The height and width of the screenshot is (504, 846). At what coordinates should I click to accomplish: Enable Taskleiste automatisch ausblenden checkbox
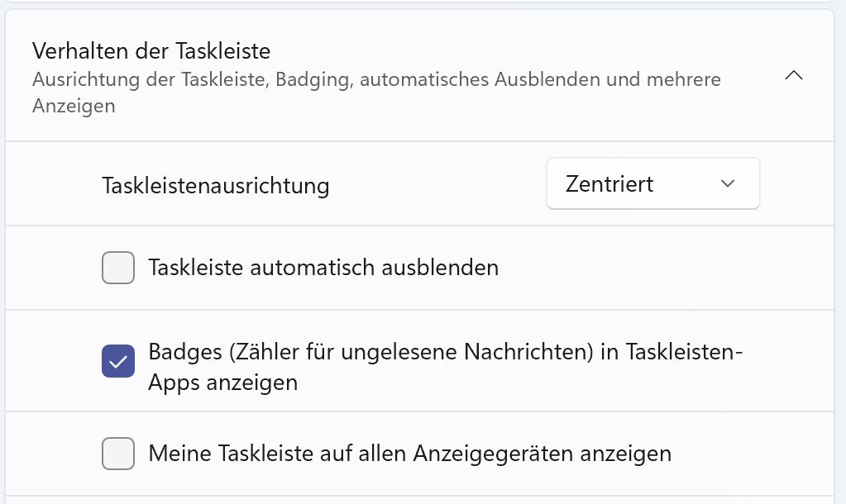tap(118, 268)
